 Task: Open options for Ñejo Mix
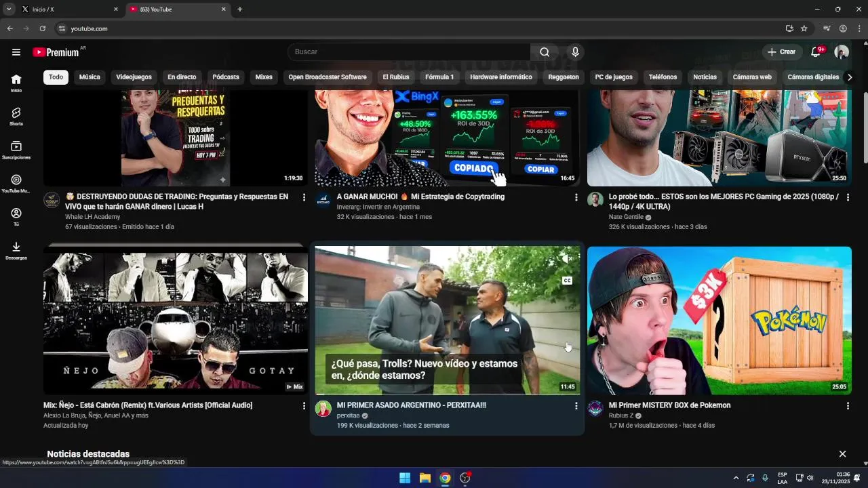(x=304, y=406)
